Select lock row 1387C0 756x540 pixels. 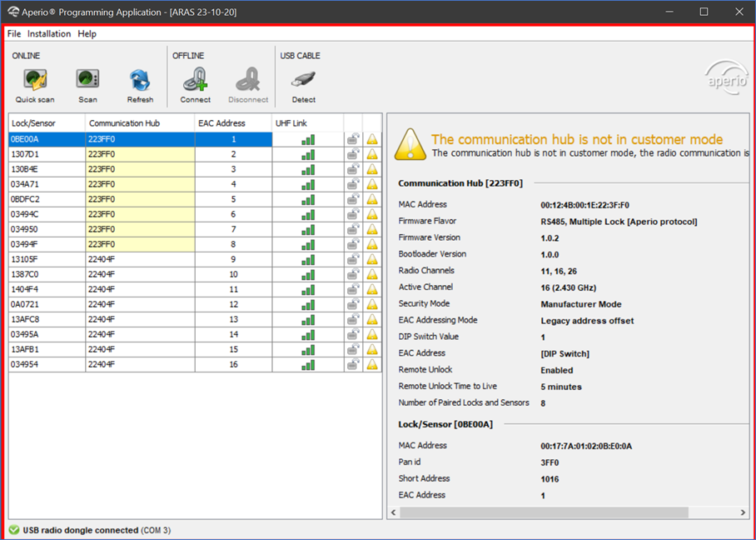195,274
